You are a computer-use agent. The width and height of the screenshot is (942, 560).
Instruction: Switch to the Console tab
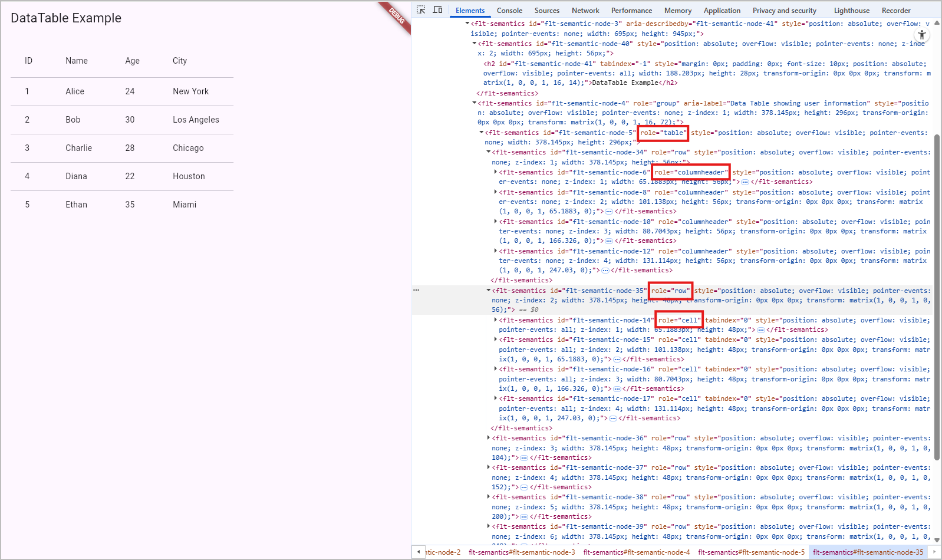point(509,11)
